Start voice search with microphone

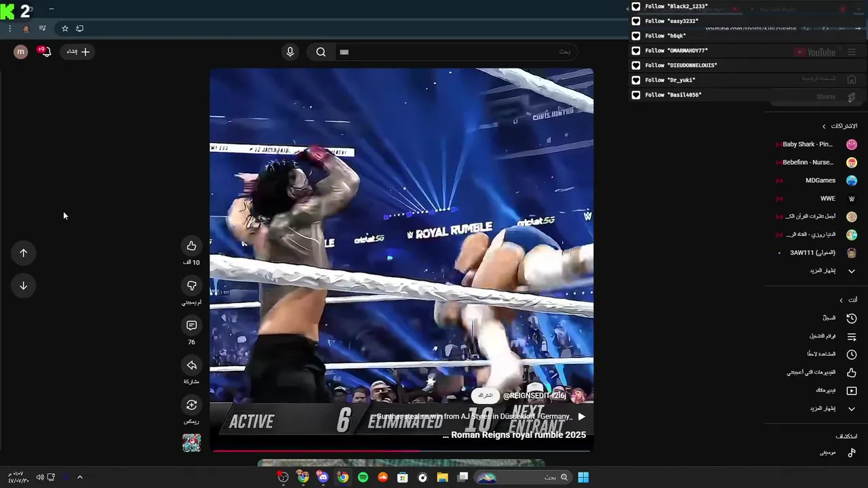(x=290, y=52)
